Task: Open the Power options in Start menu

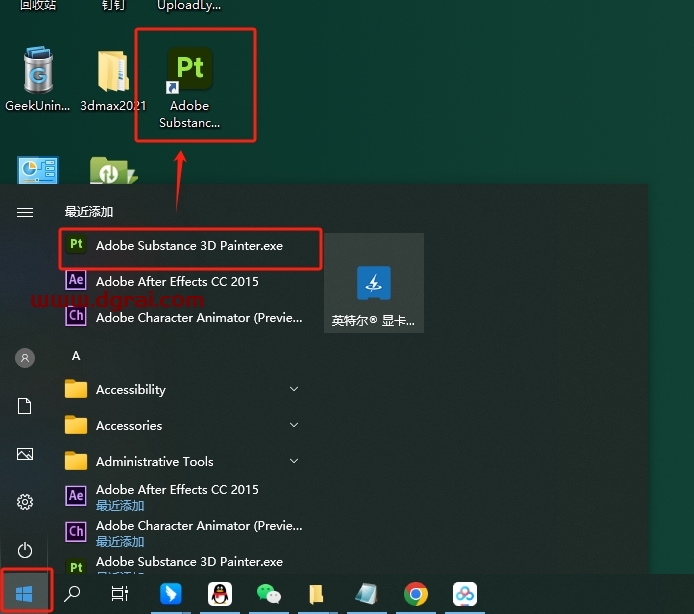Action: (x=25, y=550)
